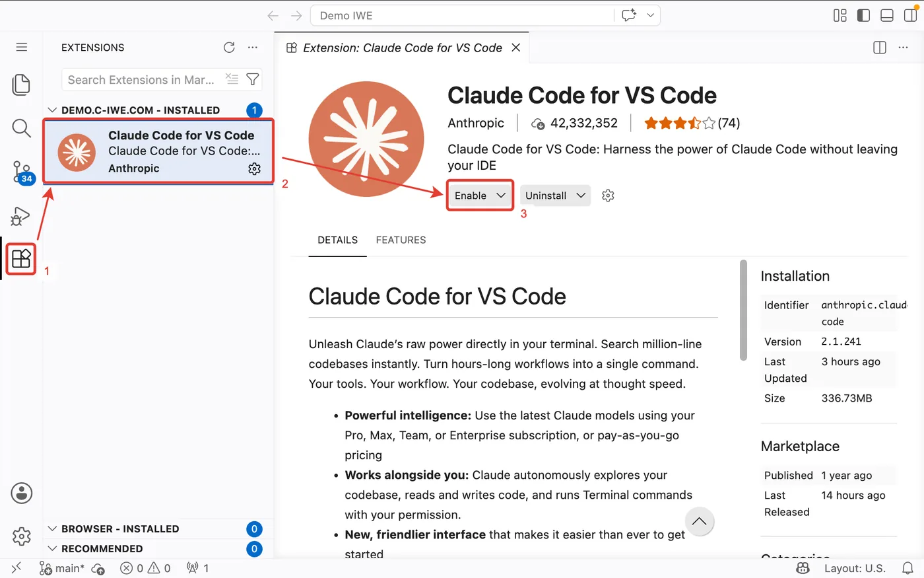The width and height of the screenshot is (924, 578).
Task: Toggle secondary side bar visibility
Action: click(x=910, y=15)
